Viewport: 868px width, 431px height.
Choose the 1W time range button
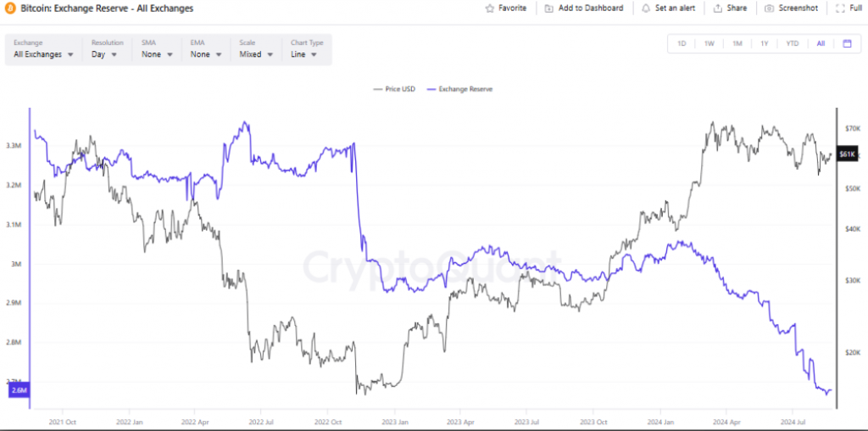[x=709, y=43]
